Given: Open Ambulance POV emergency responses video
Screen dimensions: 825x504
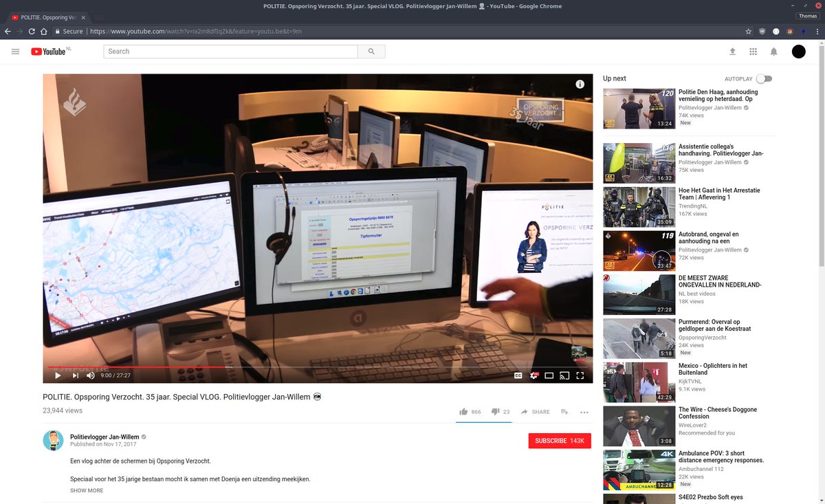Looking at the screenshot, I should pos(721,457).
